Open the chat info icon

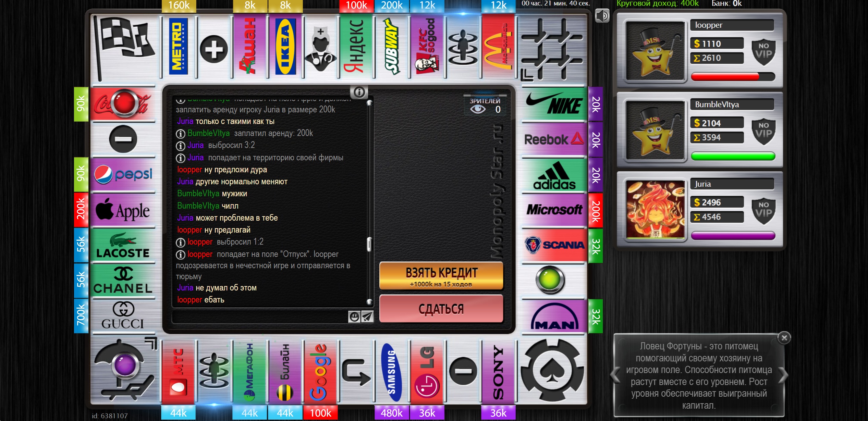[359, 92]
